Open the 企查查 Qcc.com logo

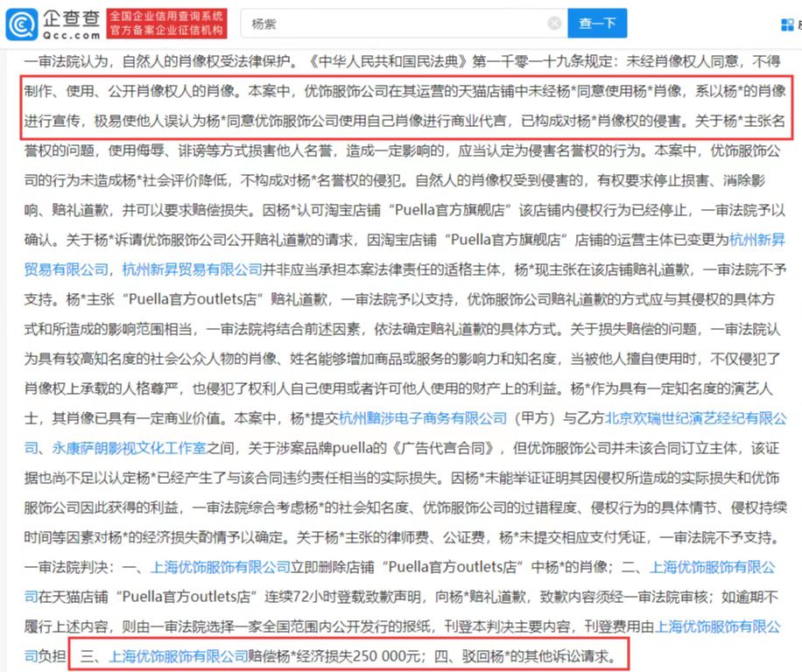point(53,24)
